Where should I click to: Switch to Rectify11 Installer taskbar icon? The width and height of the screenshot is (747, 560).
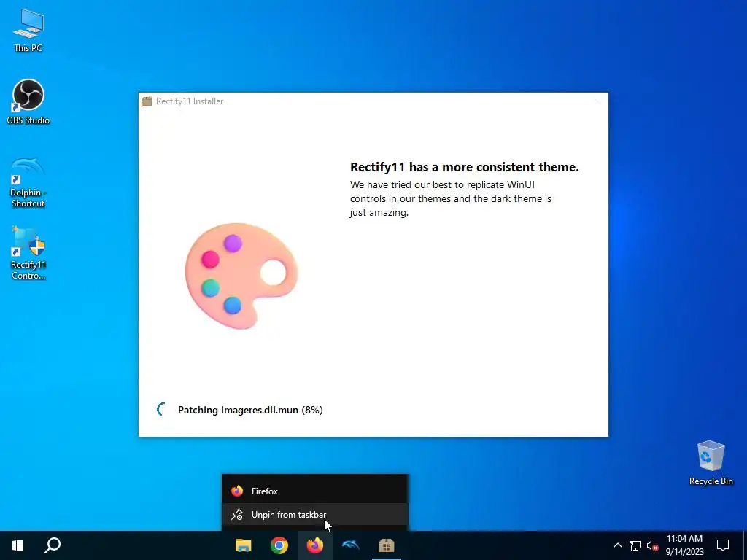coord(387,545)
